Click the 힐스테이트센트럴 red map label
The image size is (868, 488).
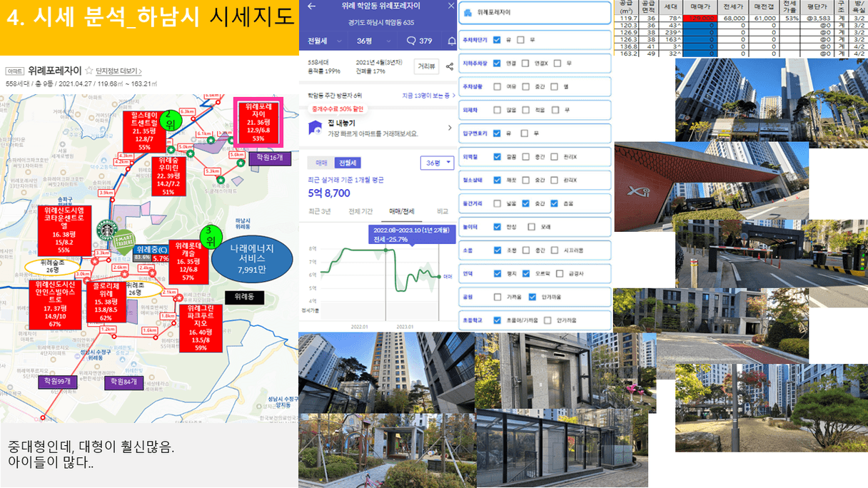(x=144, y=131)
